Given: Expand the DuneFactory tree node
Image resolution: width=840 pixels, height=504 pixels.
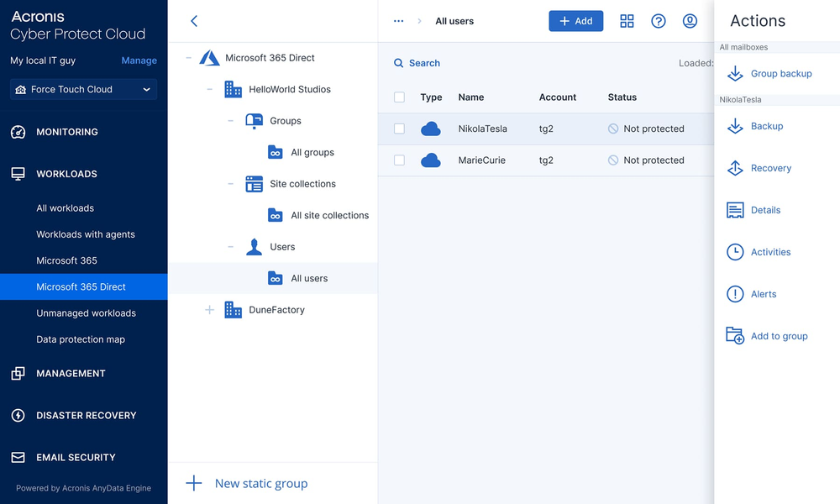Looking at the screenshot, I should 209,310.
